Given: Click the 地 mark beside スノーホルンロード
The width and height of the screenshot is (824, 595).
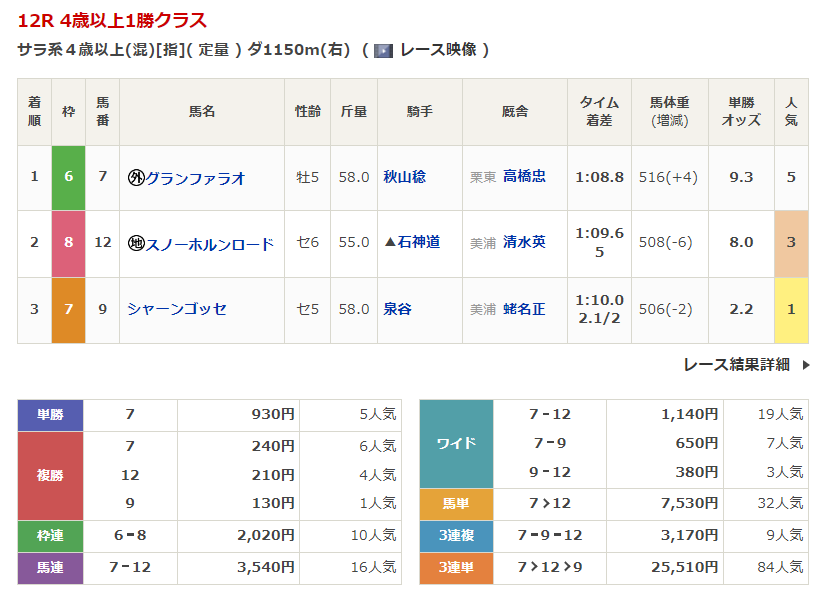Looking at the screenshot, I should click(136, 243).
